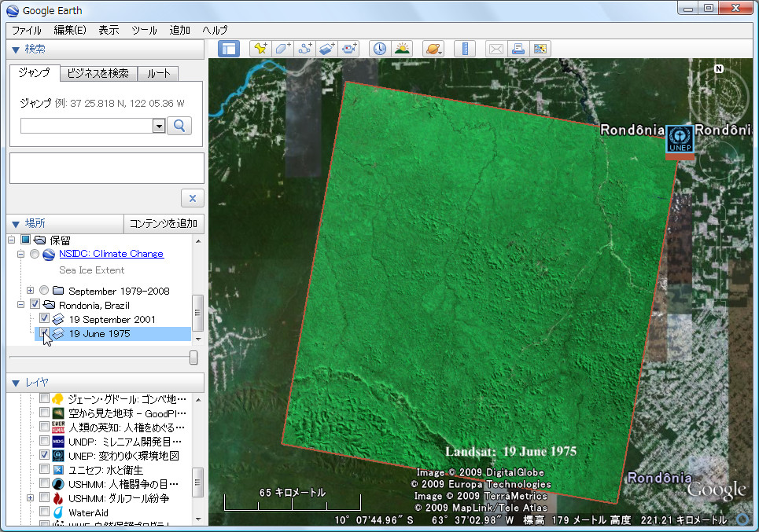This screenshot has width=759, height=532.
Task: Click the search magnifier button
Action: tap(179, 126)
